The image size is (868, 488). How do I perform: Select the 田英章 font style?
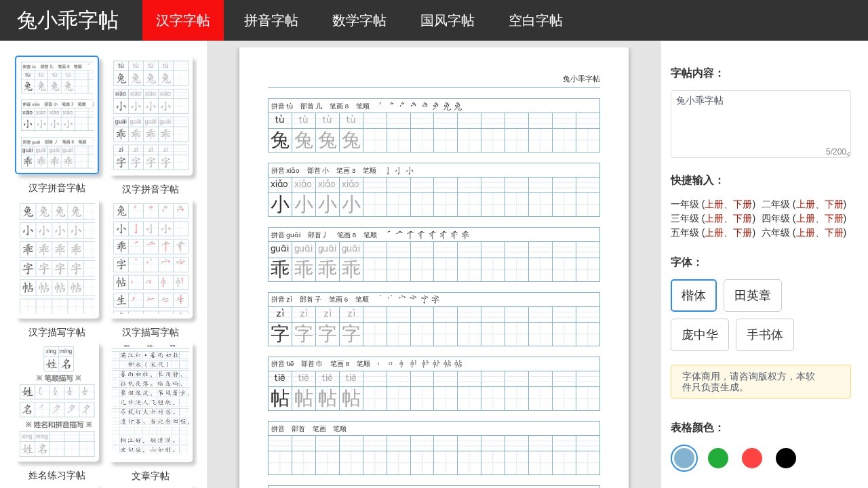752,295
